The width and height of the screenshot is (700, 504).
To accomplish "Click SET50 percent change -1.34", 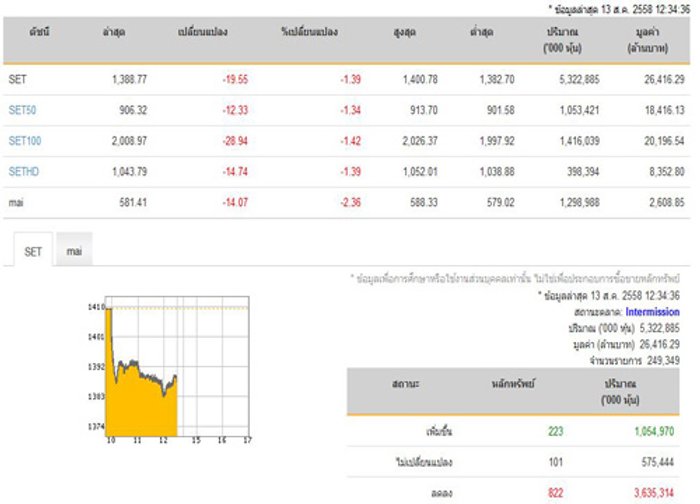I will (x=350, y=110).
